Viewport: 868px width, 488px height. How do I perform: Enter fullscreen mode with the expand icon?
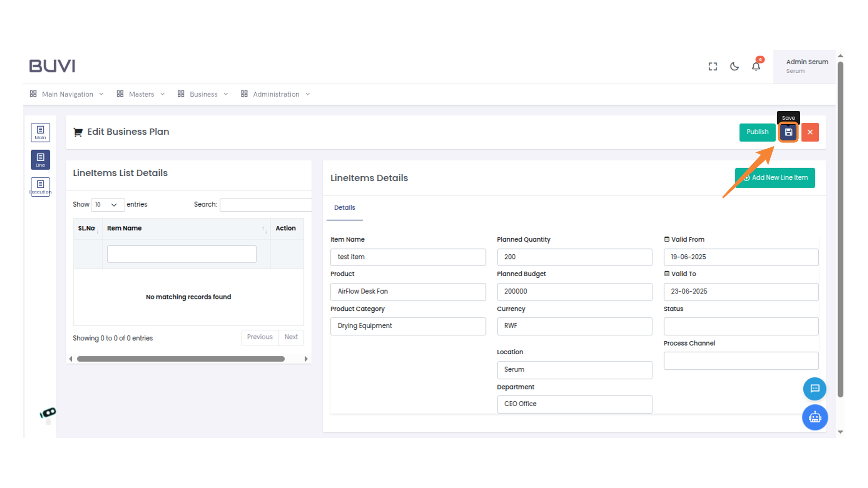712,66
